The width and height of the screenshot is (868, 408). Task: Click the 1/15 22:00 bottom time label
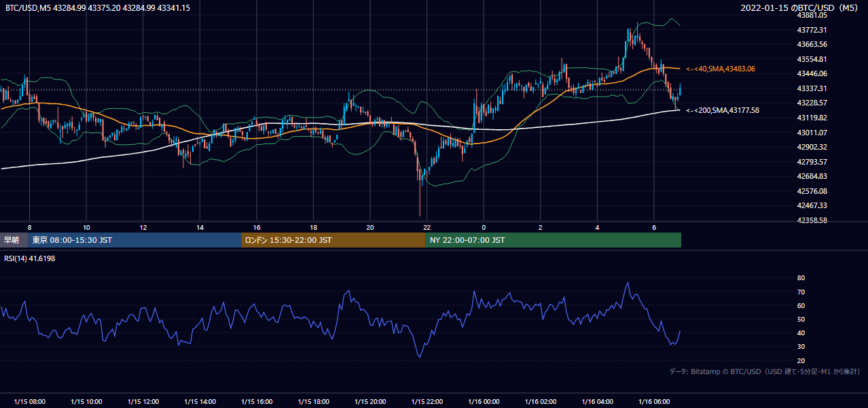(x=427, y=401)
